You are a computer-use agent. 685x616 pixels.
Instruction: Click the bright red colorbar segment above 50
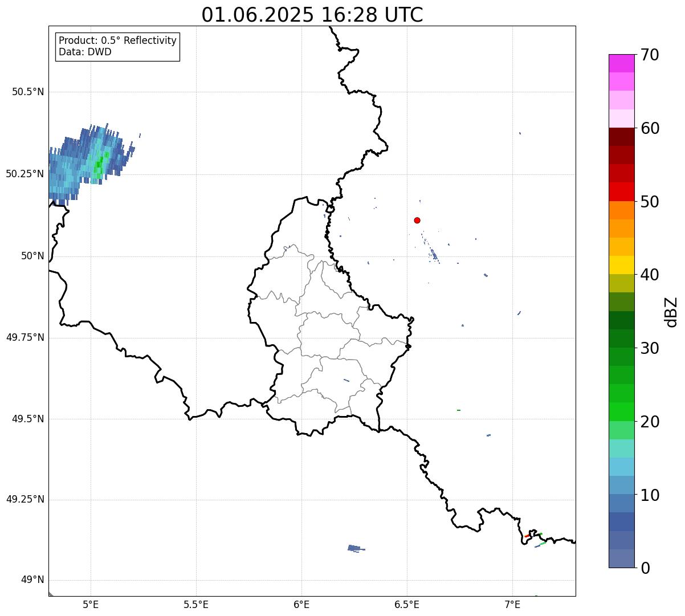point(621,192)
